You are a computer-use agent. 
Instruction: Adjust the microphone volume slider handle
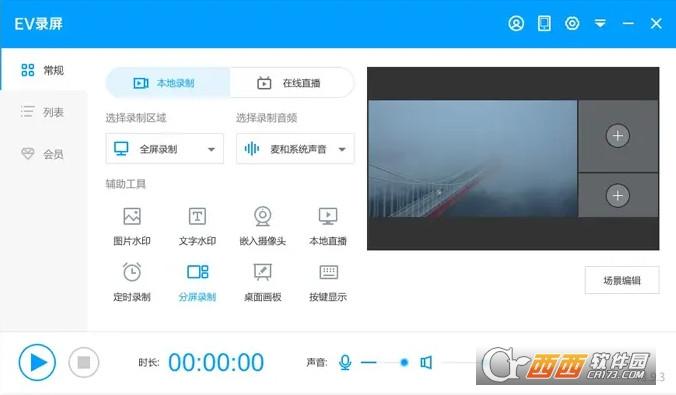404,362
